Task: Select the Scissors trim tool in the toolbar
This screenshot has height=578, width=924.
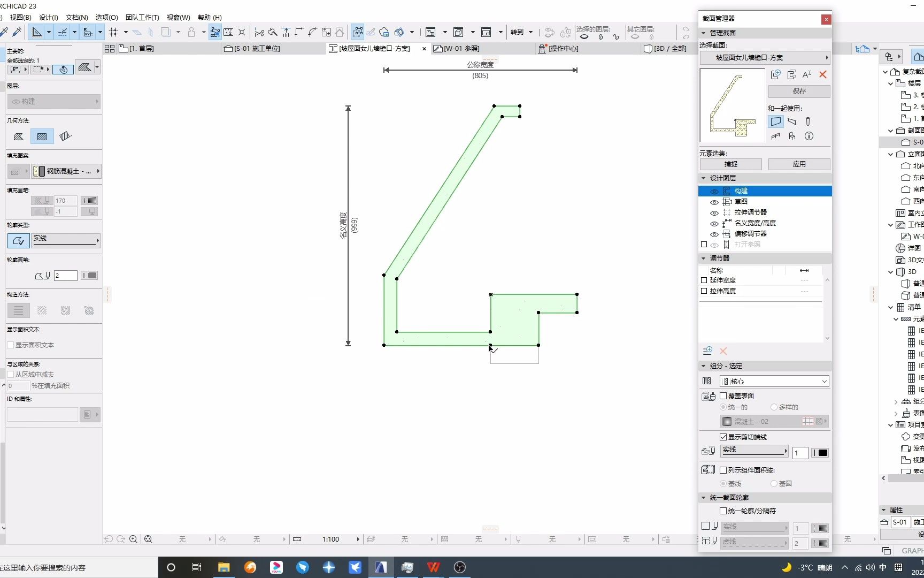Action: point(259,33)
